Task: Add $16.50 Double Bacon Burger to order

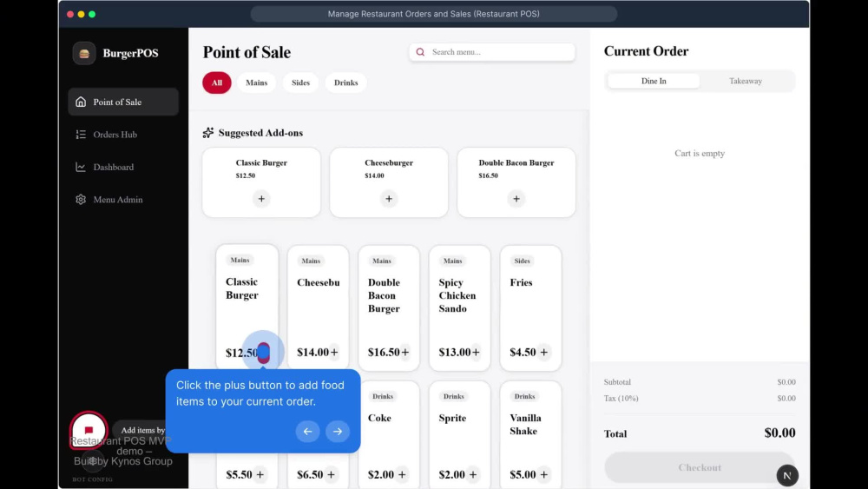Action: [x=404, y=353]
